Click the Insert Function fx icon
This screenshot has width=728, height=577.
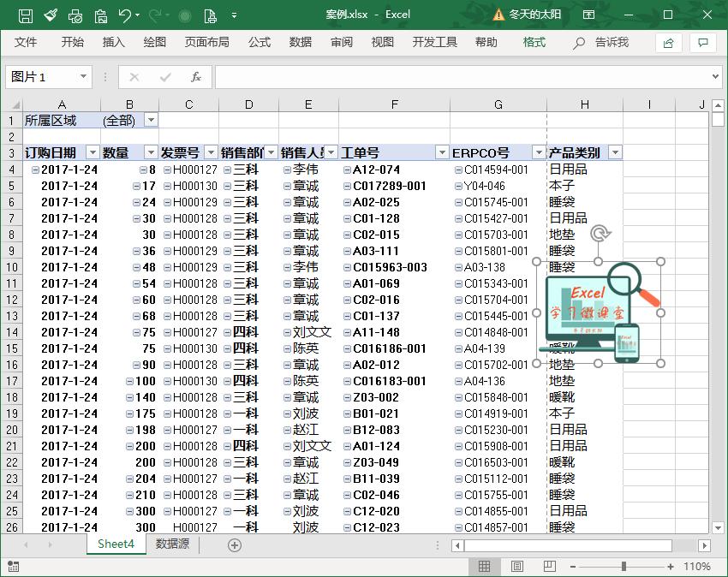(198, 77)
